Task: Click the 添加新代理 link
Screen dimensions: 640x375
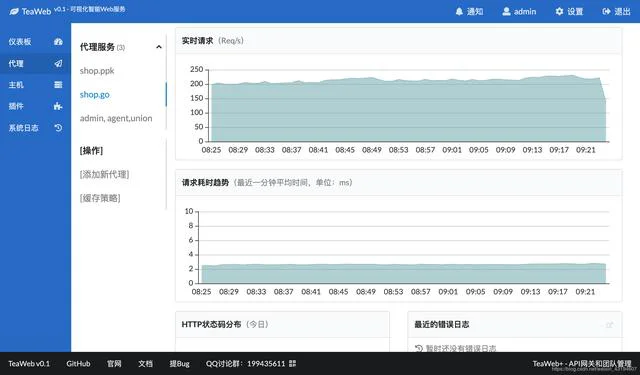Action: [x=104, y=175]
